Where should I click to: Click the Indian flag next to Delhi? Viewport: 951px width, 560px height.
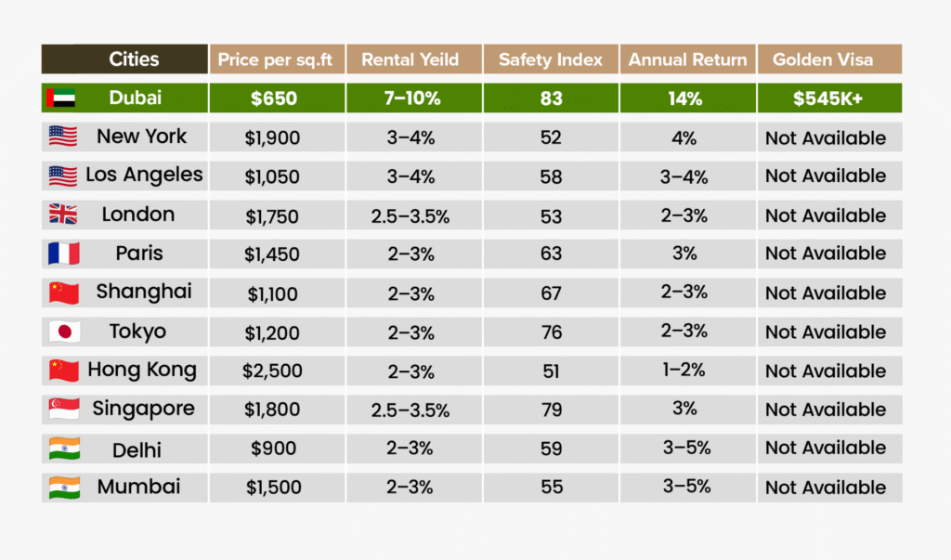64,449
